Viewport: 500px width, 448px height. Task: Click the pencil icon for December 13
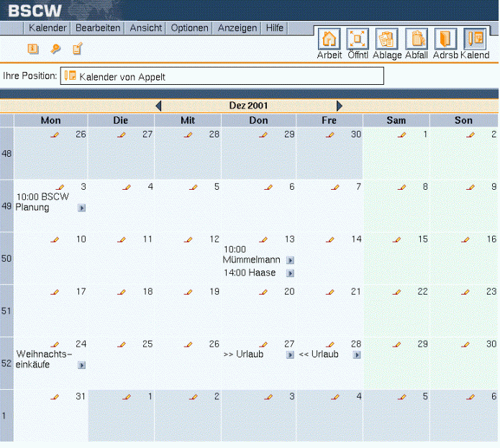[x=263, y=239]
